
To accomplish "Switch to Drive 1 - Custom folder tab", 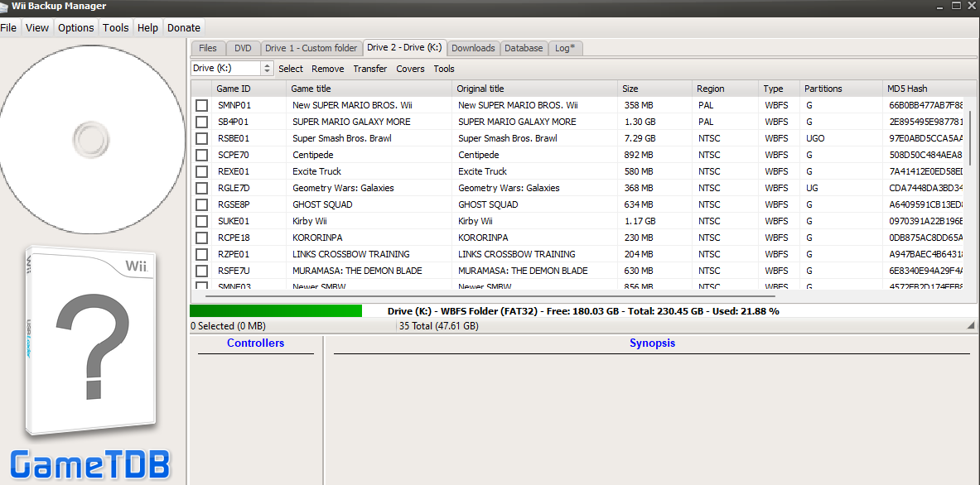I will pyautogui.click(x=311, y=48).
